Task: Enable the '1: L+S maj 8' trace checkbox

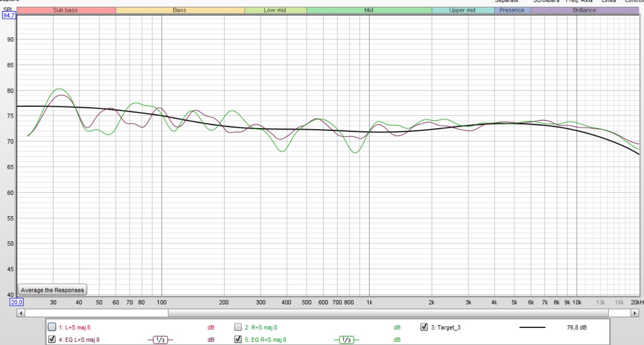Action: pos(52,327)
